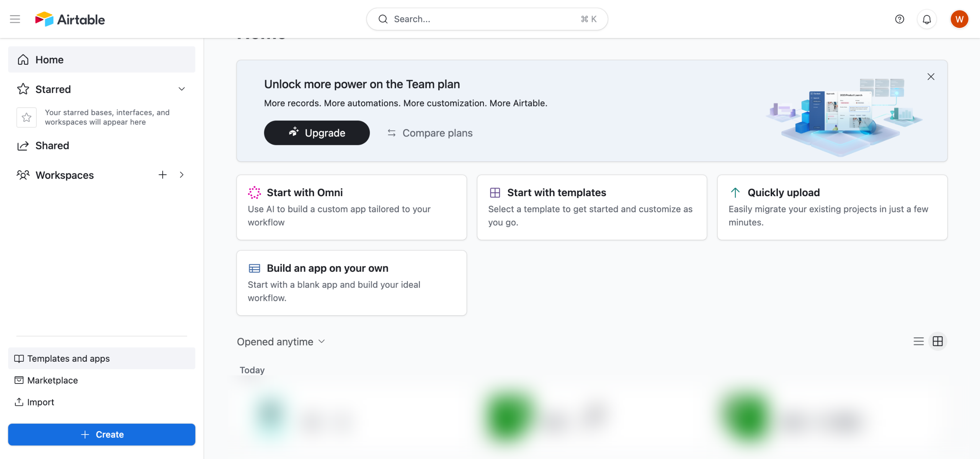Open the notifications bell
Image resolution: width=980 pixels, height=459 pixels.
pyautogui.click(x=927, y=19)
